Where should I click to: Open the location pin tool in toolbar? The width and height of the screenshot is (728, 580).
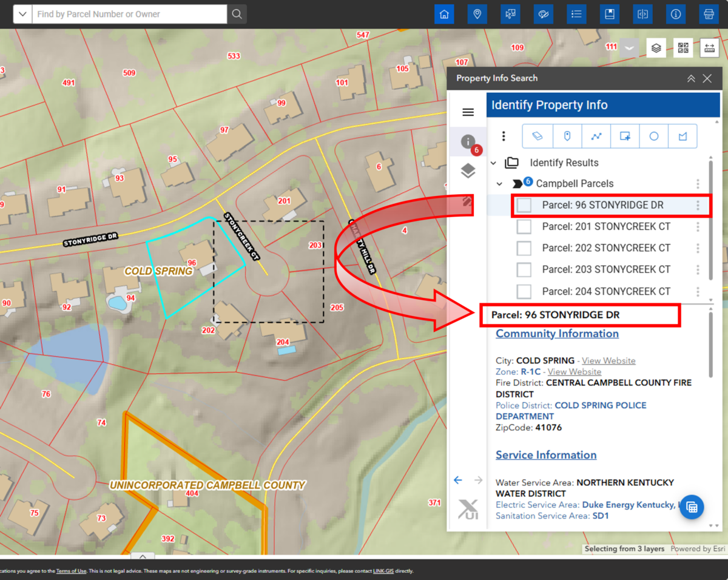477,14
